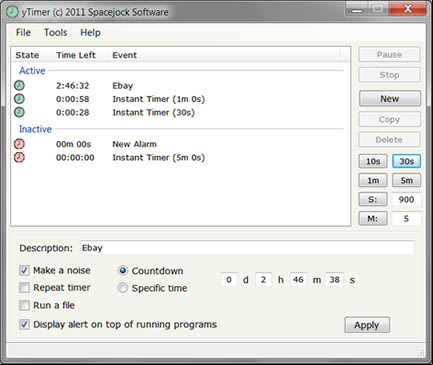433x365 pixels.
Task: Start a 30s instant timer
Action: (406, 161)
